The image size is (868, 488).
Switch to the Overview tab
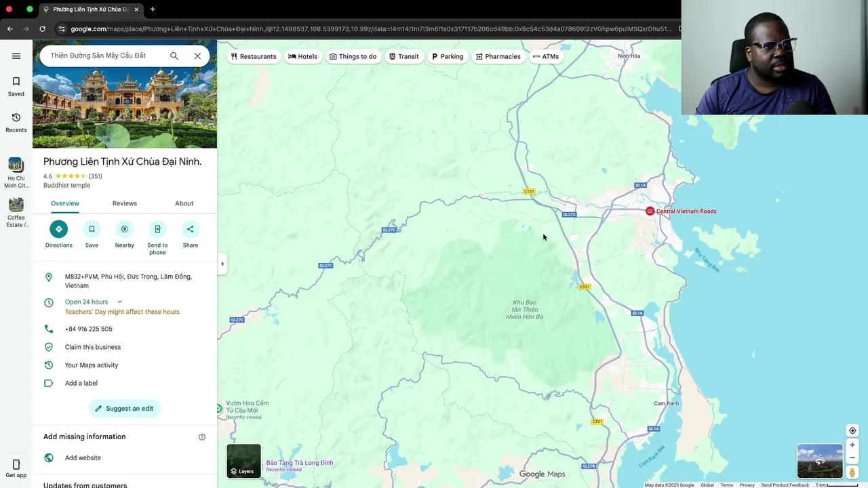(65, 203)
